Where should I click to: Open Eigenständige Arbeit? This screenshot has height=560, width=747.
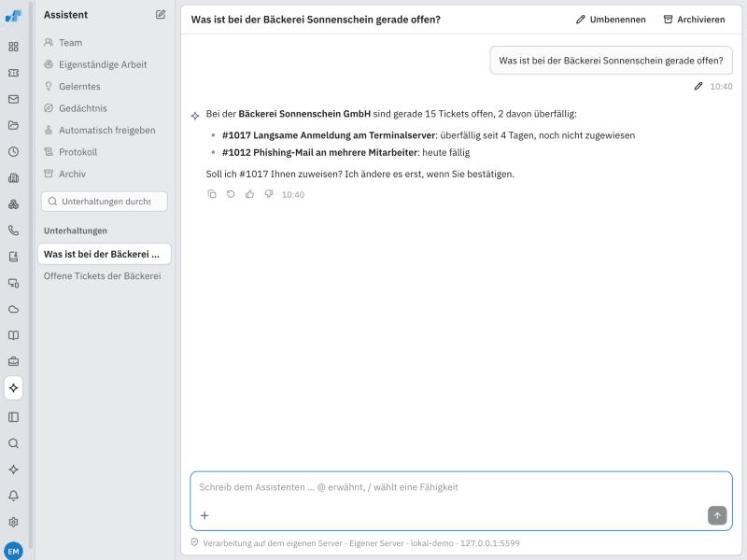(105, 64)
